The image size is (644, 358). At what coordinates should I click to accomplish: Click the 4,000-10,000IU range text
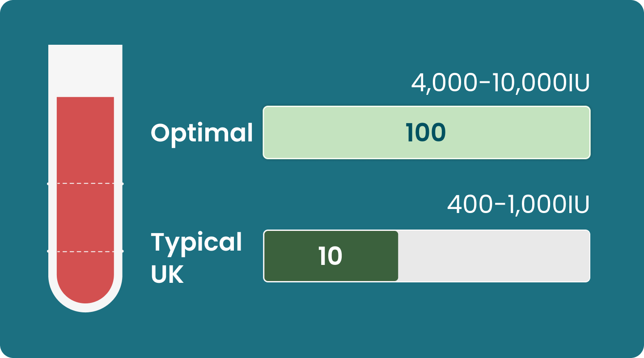[x=500, y=83]
